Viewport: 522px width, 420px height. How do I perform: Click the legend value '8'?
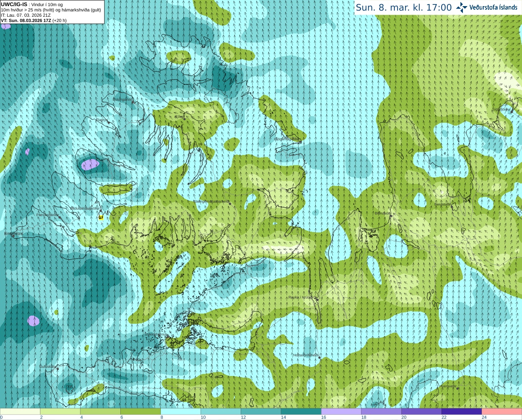coord(162,417)
